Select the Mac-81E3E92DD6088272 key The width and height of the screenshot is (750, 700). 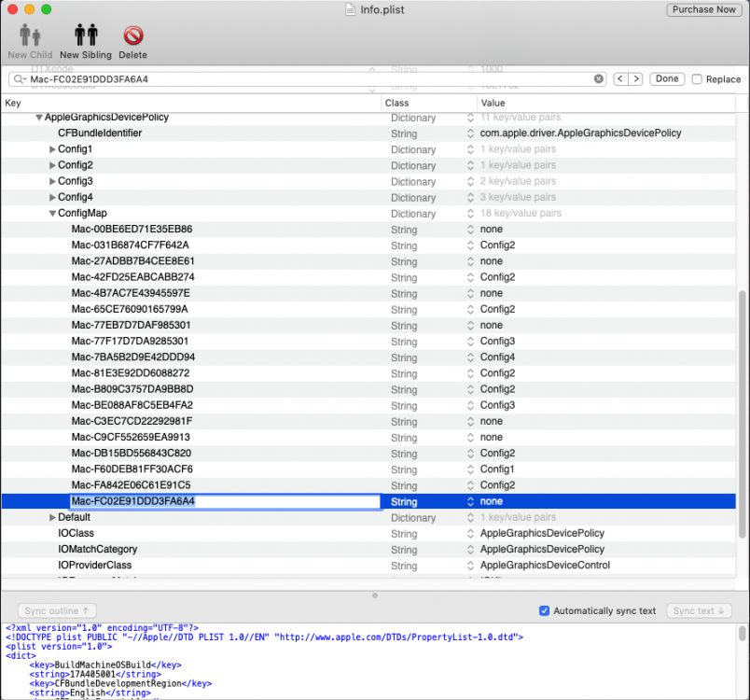pos(131,373)
